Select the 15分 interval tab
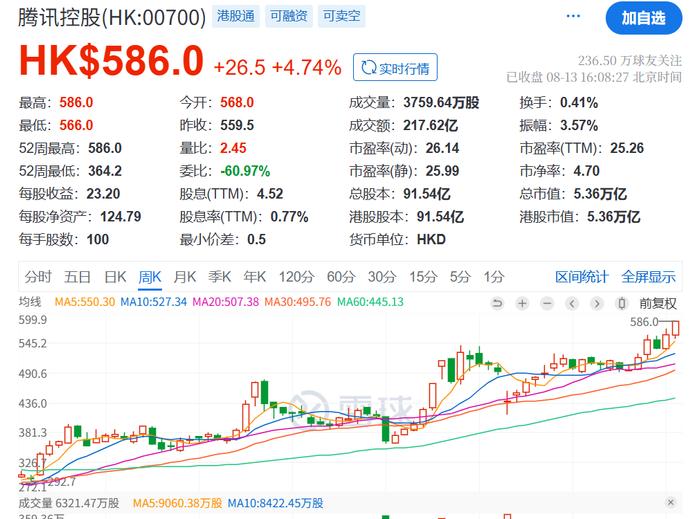 click(423, 277)
